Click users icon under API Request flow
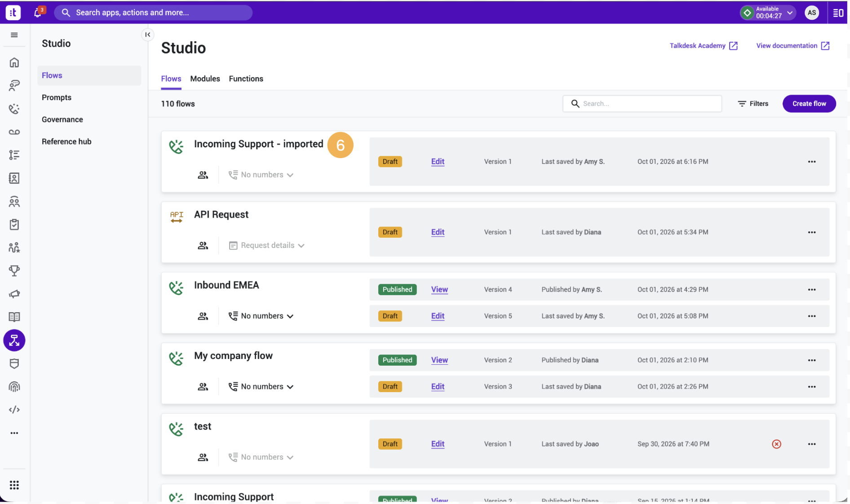The width and height of the screenshot is (850, 504). click(203, 245)
